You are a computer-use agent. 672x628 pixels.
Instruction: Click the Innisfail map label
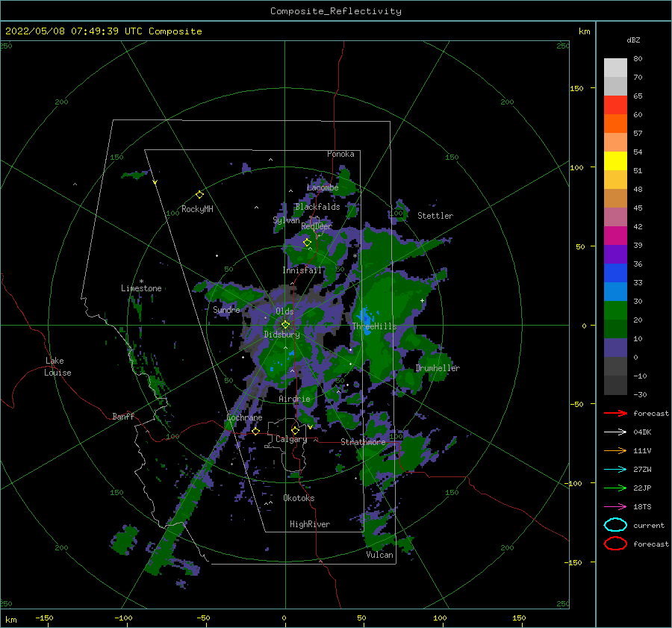coord(302,270)
